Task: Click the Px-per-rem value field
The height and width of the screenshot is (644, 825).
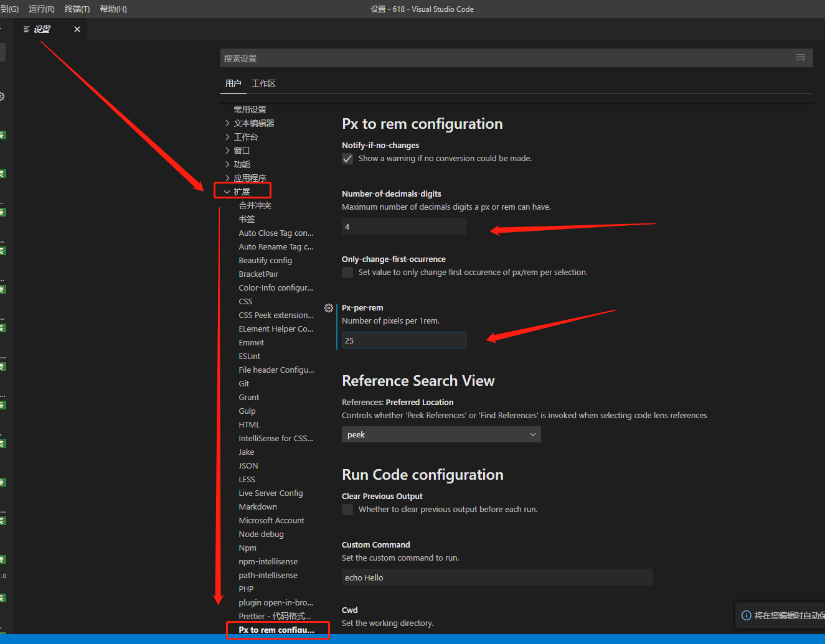Action: tap(404, 340)
